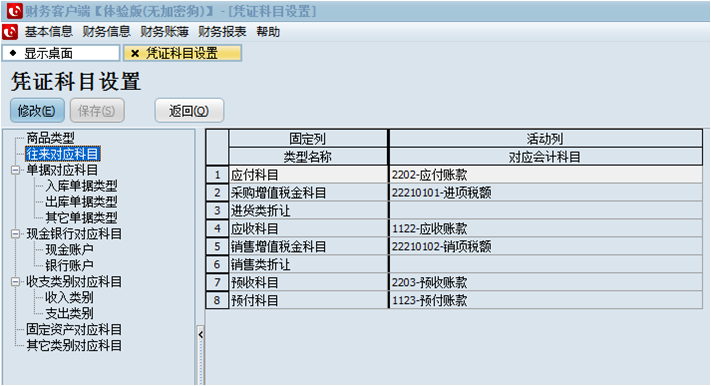Click the 类型名称 column header
This screenshot has height=386, width=711.
(x=308, y=157)
